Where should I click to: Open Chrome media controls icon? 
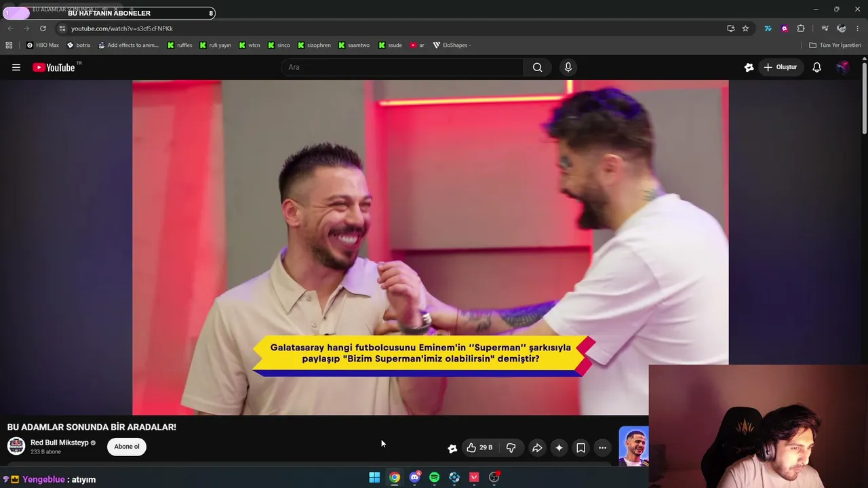coord(825,28)
